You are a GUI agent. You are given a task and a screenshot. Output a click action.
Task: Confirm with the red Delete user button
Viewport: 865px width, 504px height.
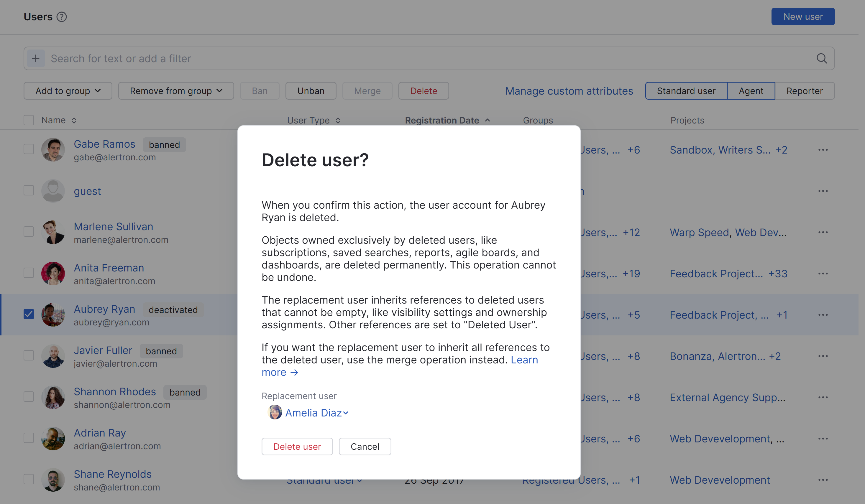297,446
